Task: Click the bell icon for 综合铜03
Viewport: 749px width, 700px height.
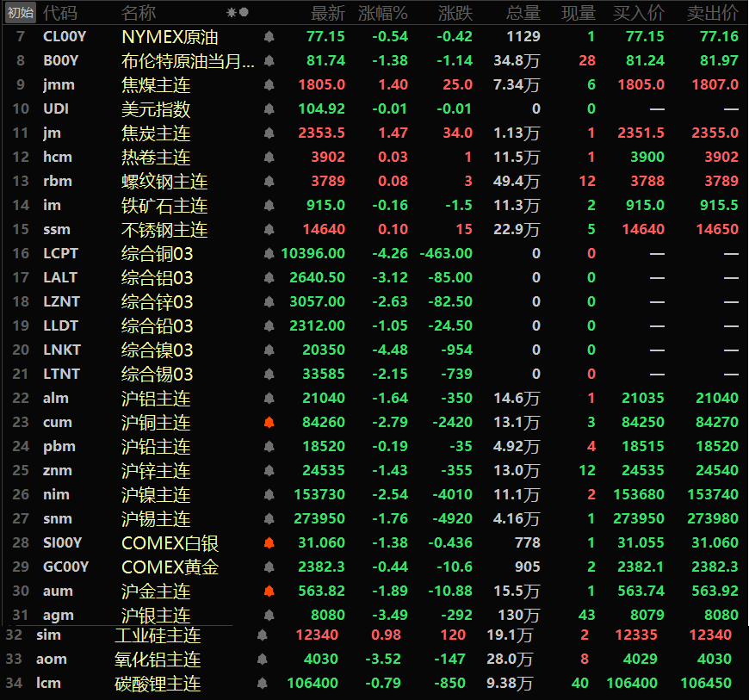Action: coord(269,254)
